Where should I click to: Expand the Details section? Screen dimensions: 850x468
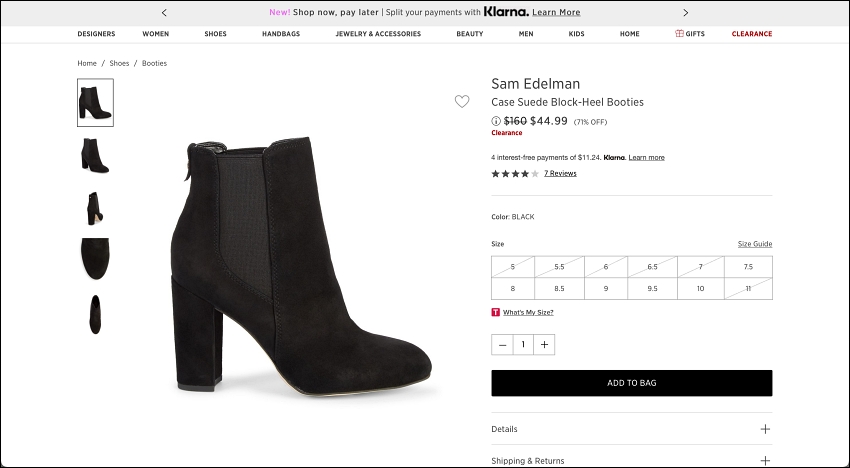(632, 429)
